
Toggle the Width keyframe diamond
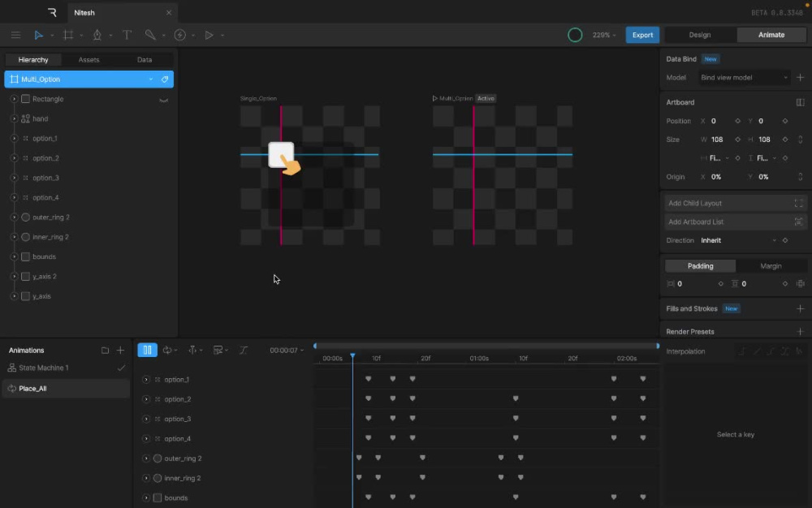[737, 140]
